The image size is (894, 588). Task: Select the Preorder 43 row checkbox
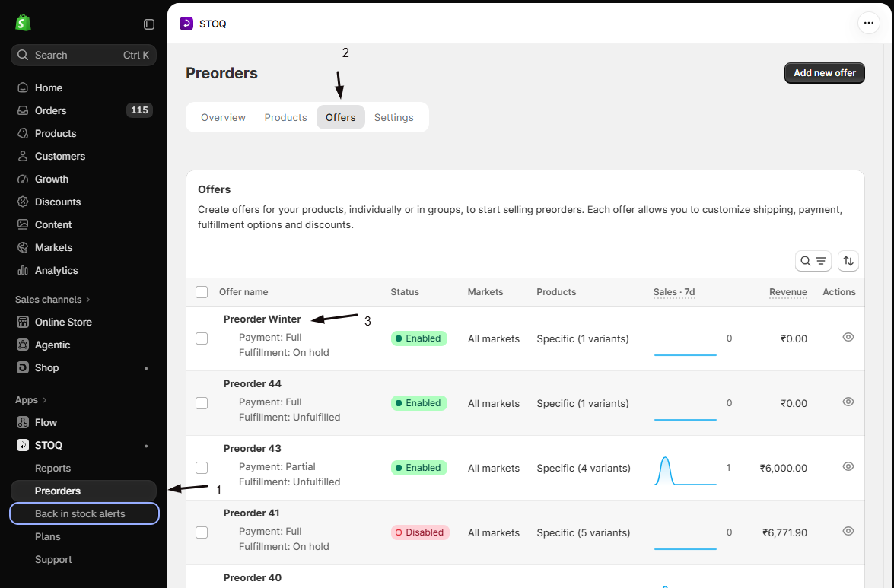(x=202, y=468)
